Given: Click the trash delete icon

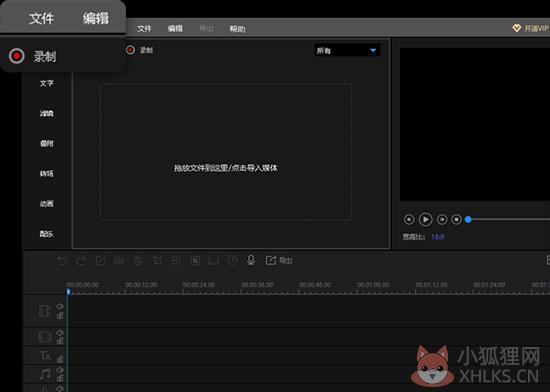Looking at the screenshot, I should coord(138,261).
